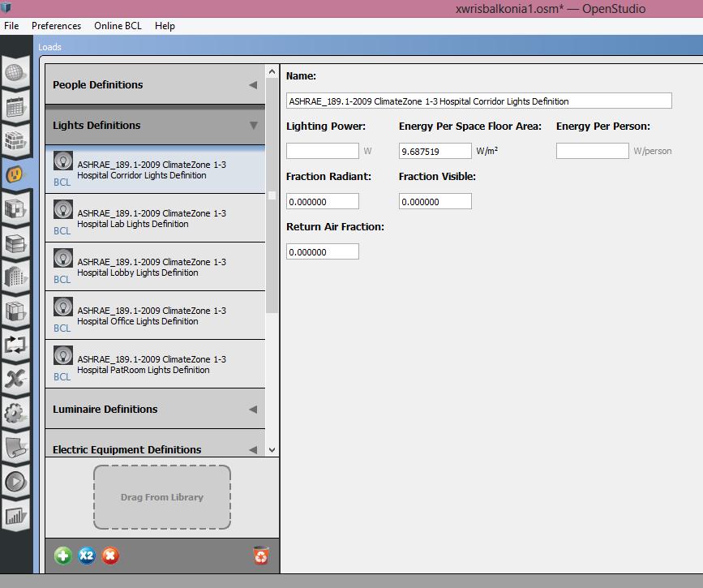This screenshot has height=588, width=703.
Task: Duplicate selected definition with X2 button
Action: click(x=87, y=556)
